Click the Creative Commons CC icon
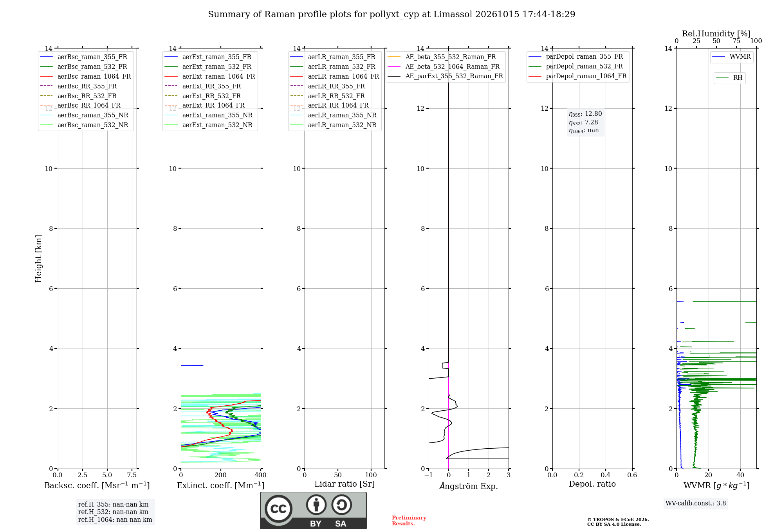Image resolution: width=783 pixels, height=532 pixels. (x=278, y=509)
